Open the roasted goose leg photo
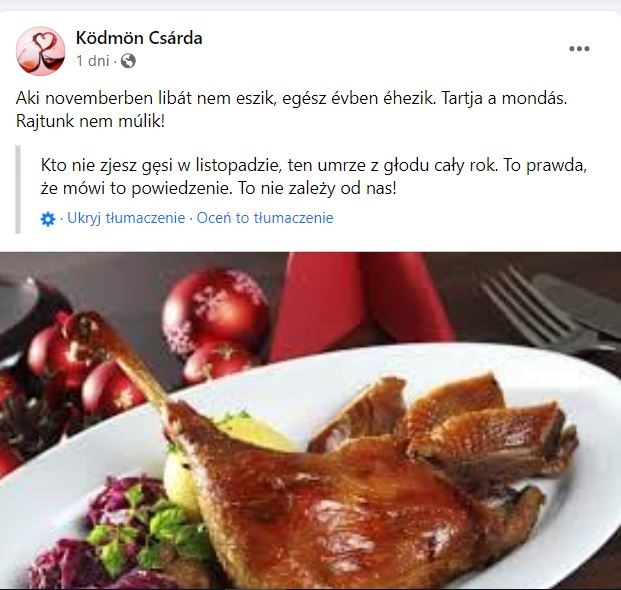The image size is (621, 590). click(x=310, y=421)
